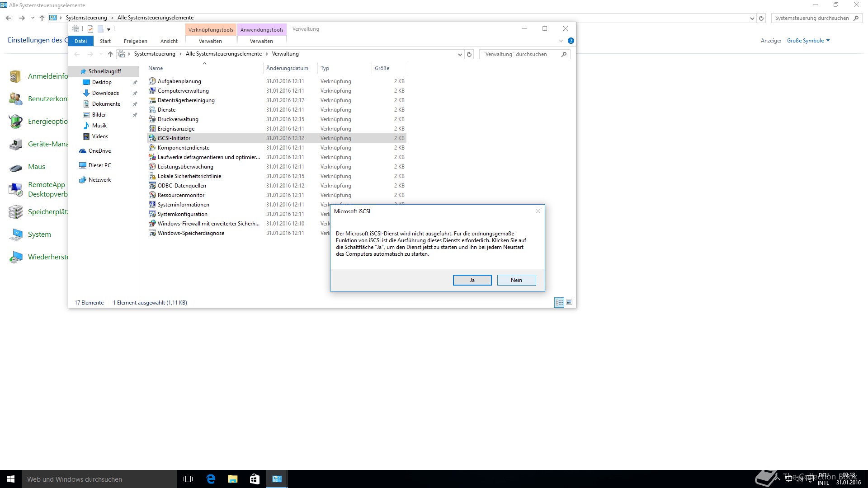Expand the Explorer ribbon chevron
Viewport: 868px width, 488px height.
561,41
